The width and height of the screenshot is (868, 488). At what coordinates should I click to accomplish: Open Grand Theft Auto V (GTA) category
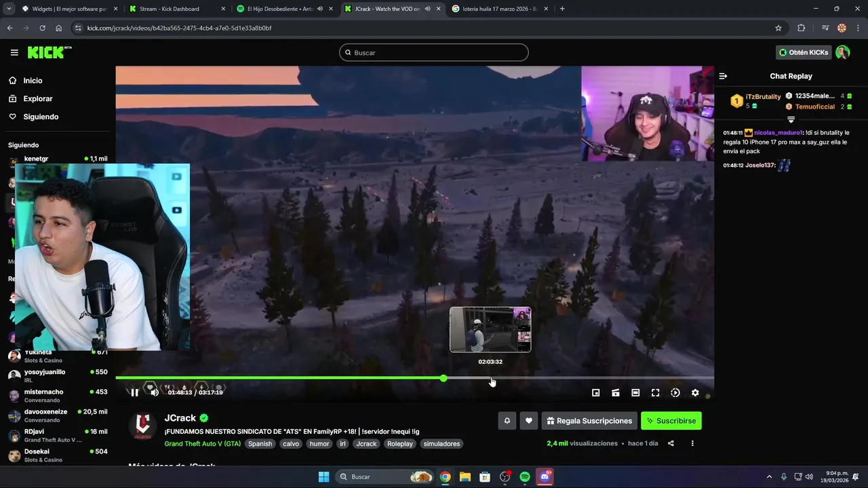tap(203, 444)
